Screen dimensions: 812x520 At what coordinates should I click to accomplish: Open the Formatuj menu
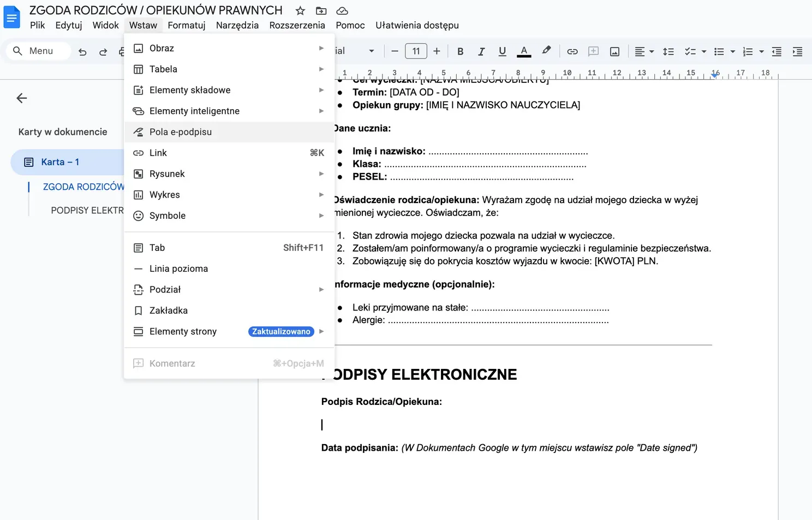pos(187,25)
